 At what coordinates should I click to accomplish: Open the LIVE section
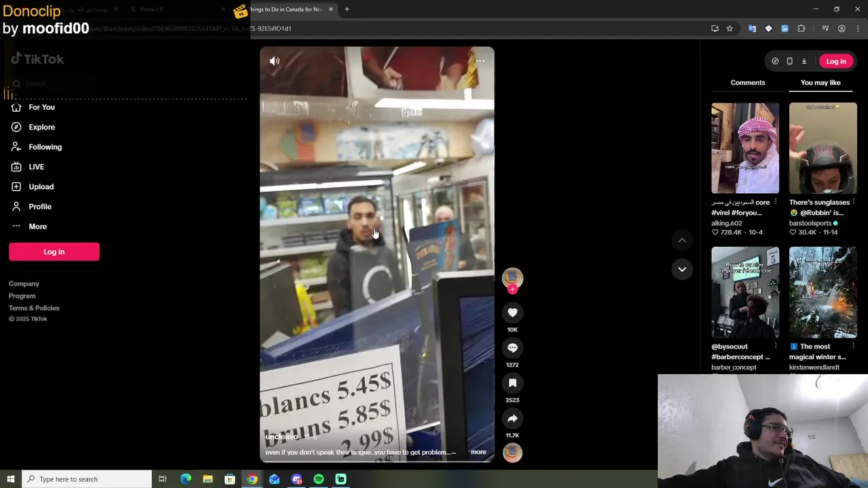(x=36, y=167)
